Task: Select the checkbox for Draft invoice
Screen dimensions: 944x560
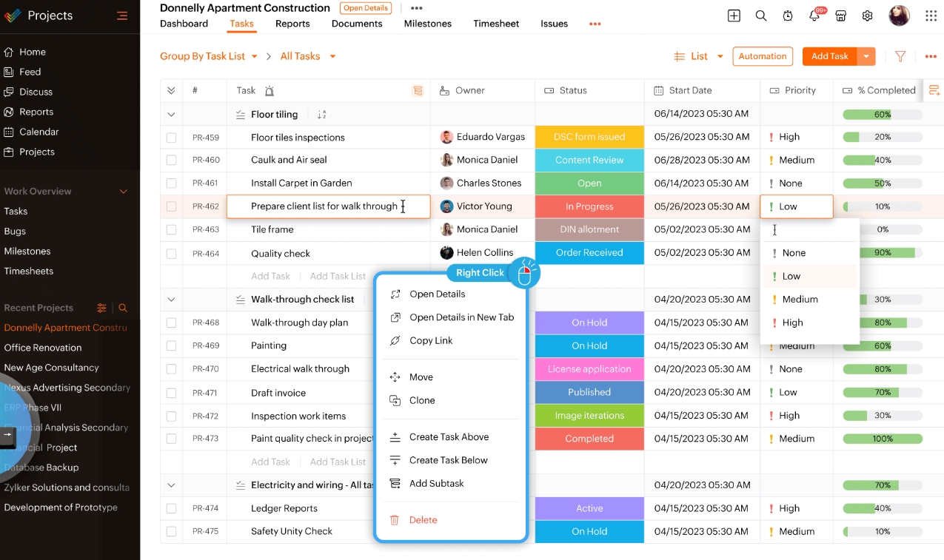Action: [x=171, y=392]
